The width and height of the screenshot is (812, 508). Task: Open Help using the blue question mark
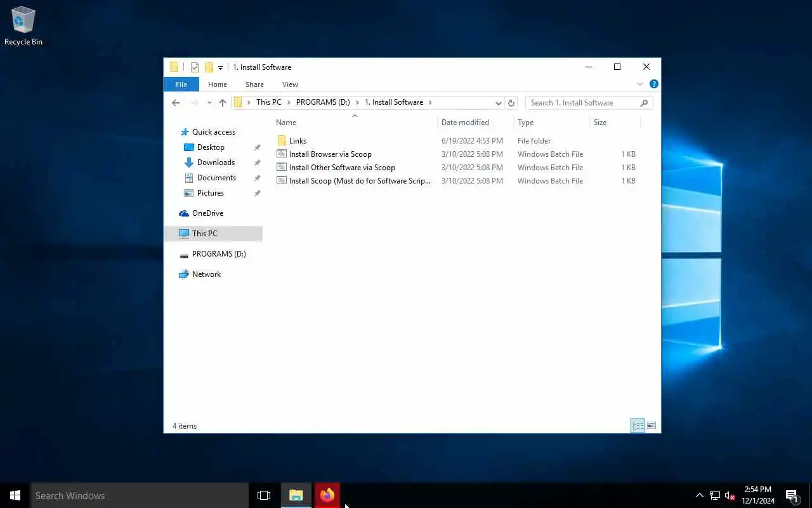[653, 84]
